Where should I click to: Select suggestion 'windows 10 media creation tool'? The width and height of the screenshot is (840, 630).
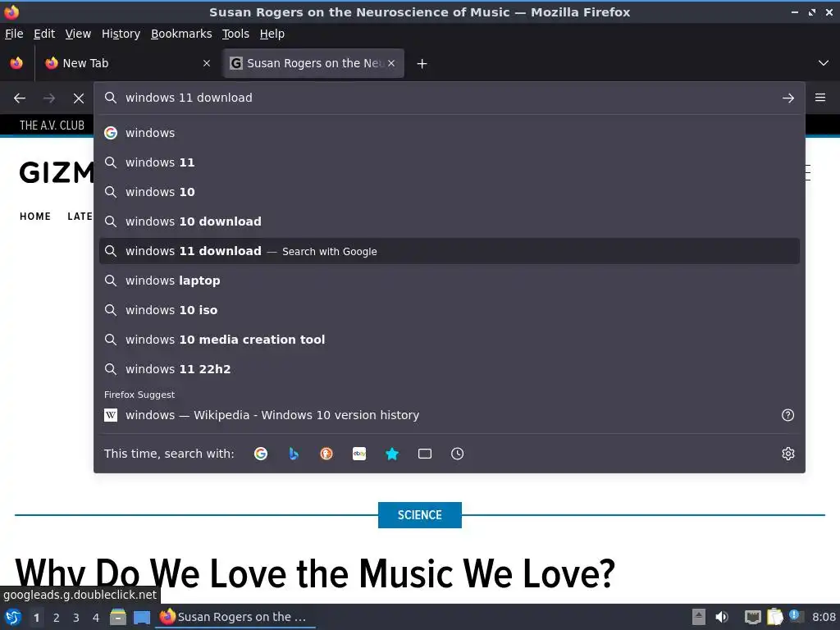(450, 340)
